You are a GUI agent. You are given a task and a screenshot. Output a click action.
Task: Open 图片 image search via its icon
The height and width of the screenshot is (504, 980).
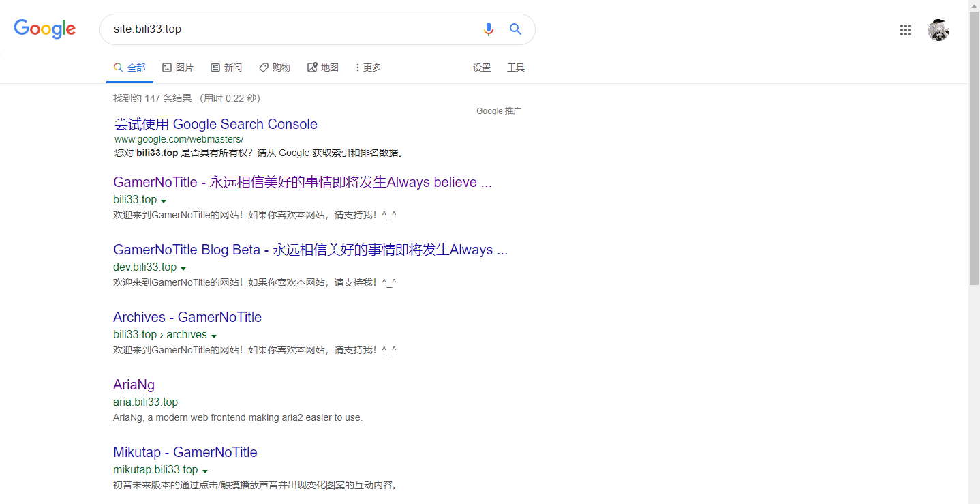click(x=168, y=67)
